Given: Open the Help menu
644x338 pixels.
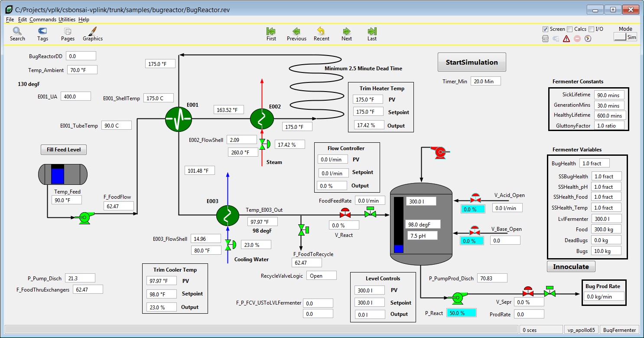Looking at the screenshot, I should click(x=84, y=20).
